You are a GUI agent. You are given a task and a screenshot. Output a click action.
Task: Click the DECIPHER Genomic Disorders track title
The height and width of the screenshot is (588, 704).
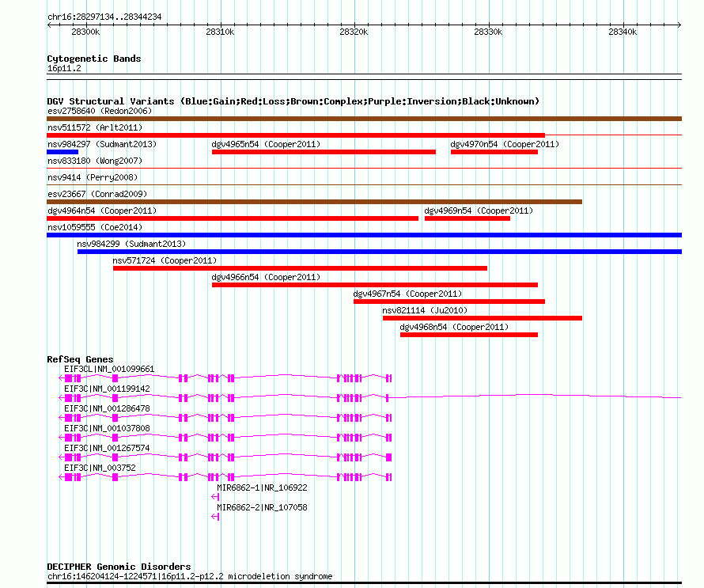(x=119, y=567)
